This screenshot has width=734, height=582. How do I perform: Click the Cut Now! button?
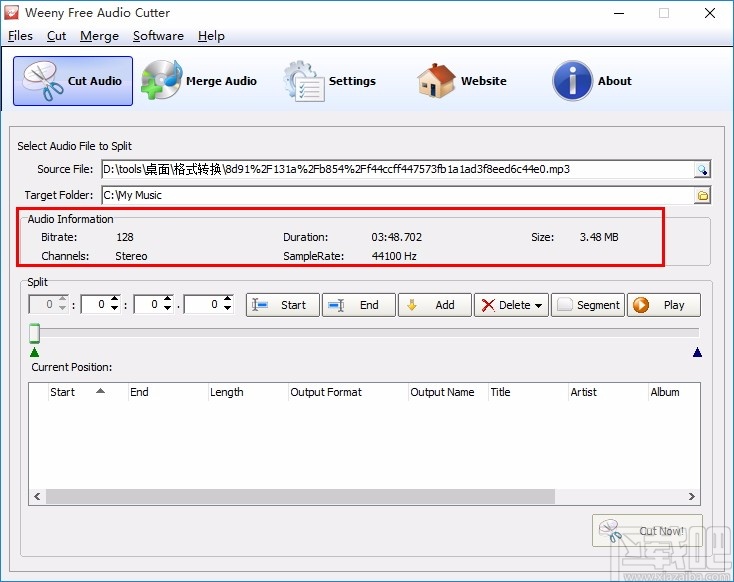(x=647, y=530)
